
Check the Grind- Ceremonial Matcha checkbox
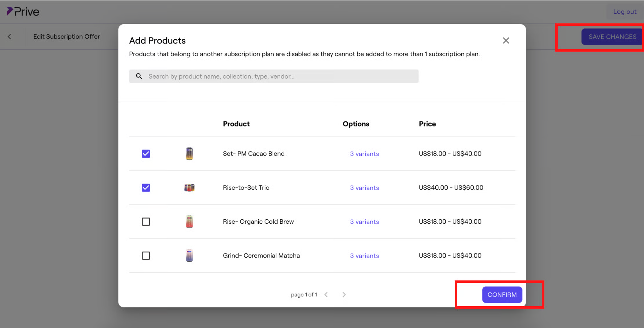(x=146, y=256)
